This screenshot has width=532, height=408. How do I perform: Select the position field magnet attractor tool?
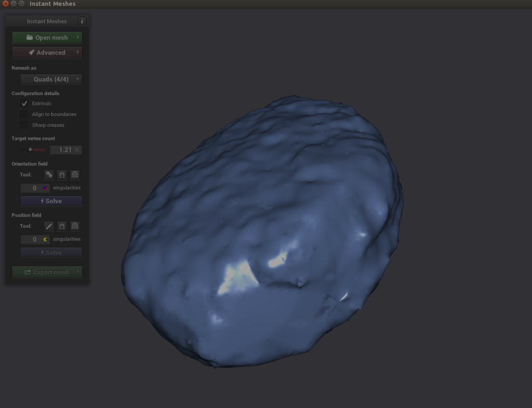click(62, 226)
